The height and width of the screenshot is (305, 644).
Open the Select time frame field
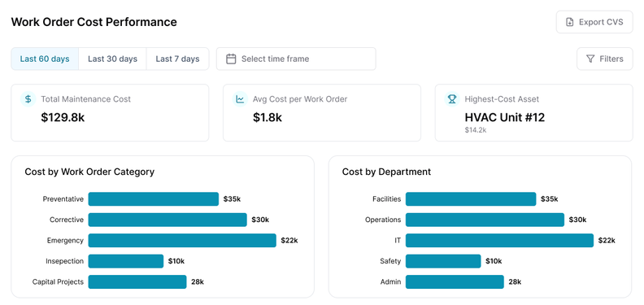tap(296, 59)
